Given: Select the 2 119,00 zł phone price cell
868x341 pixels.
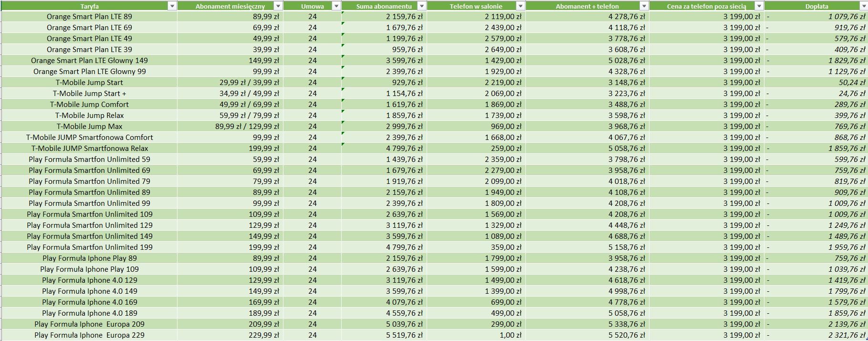Looking at the screenshot, I should [x=476, y=16].
